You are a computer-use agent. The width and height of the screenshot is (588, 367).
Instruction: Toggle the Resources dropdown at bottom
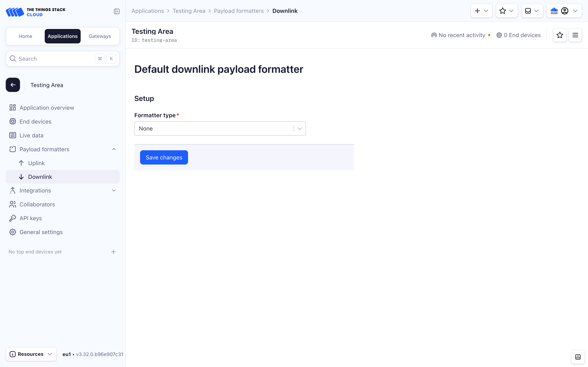coord(30,354)
